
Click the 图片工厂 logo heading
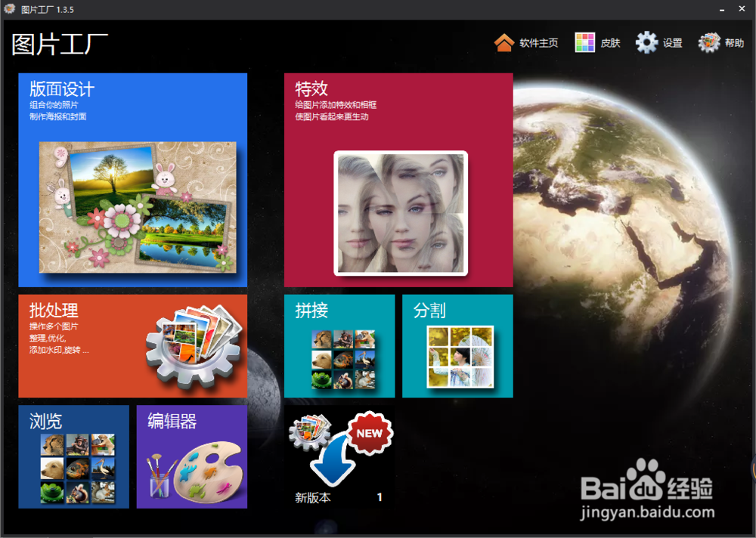[59, 44]
